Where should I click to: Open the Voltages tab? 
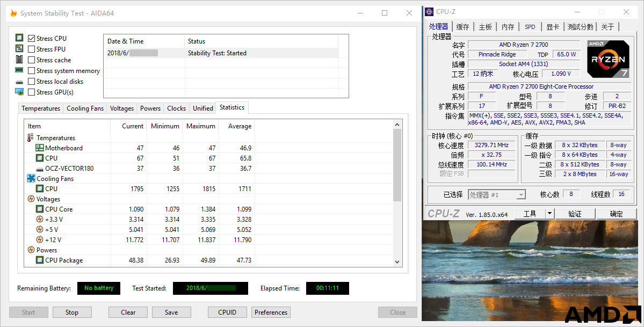(121, 108)
